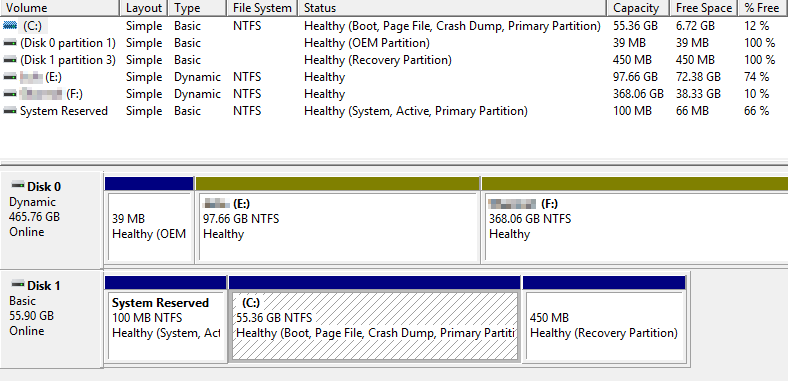Image resolution: width=788 pixels, height=381 pixels.
Task: Click the 368.06 GB capacity cell in list
Action: coord(638,94)
